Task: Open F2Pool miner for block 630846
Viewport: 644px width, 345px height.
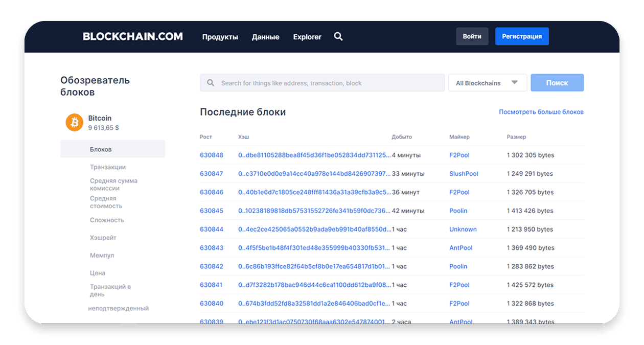Action: point(459,192)
